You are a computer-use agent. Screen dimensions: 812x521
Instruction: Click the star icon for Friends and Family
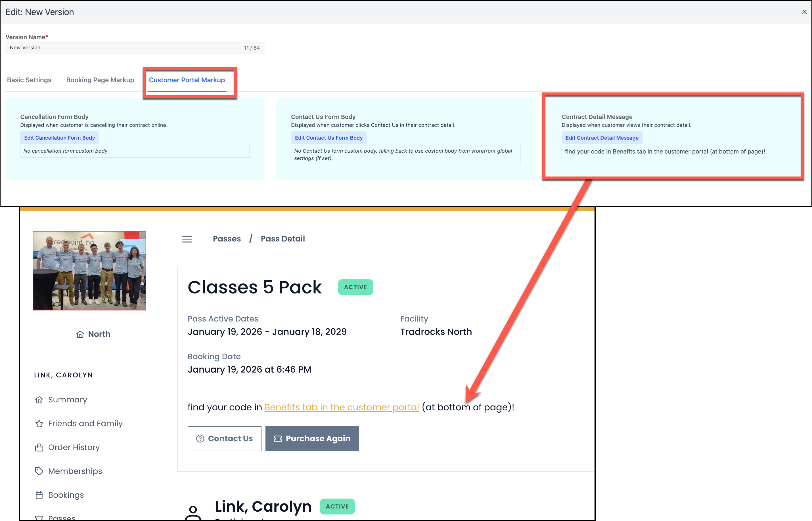[39, 424]
